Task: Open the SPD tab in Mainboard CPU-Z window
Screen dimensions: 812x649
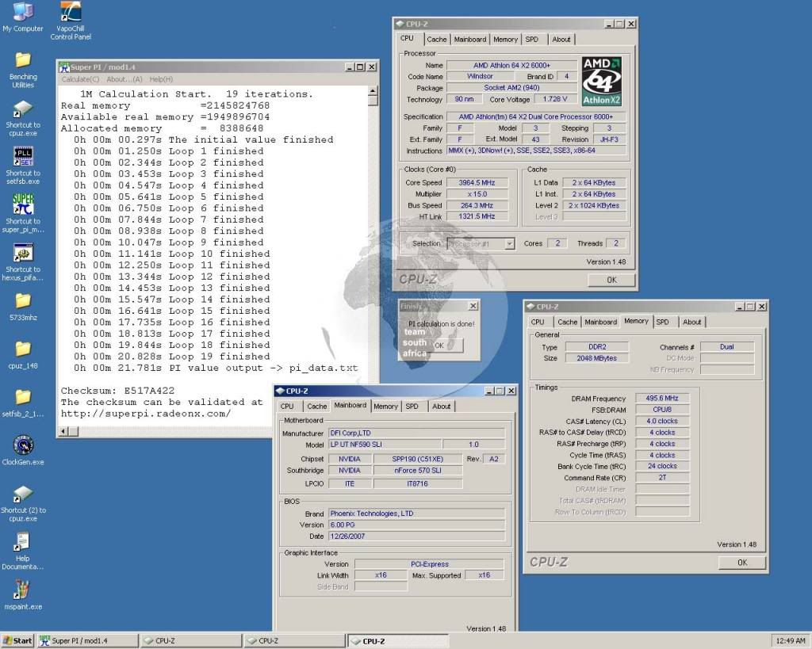Action: (412, 407)
